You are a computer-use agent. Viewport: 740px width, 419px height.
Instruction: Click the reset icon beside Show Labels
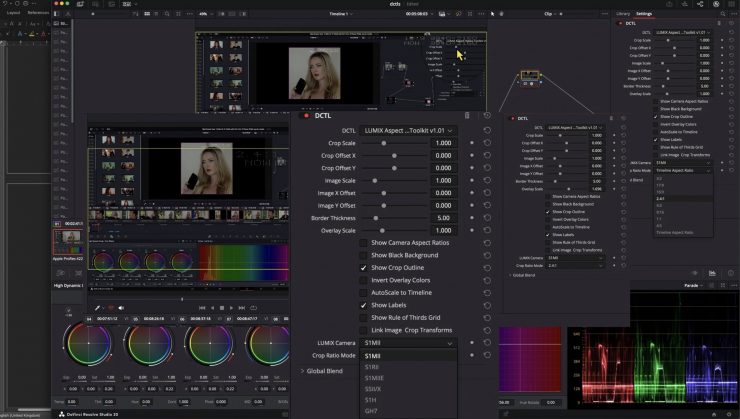tap(487, 305)
